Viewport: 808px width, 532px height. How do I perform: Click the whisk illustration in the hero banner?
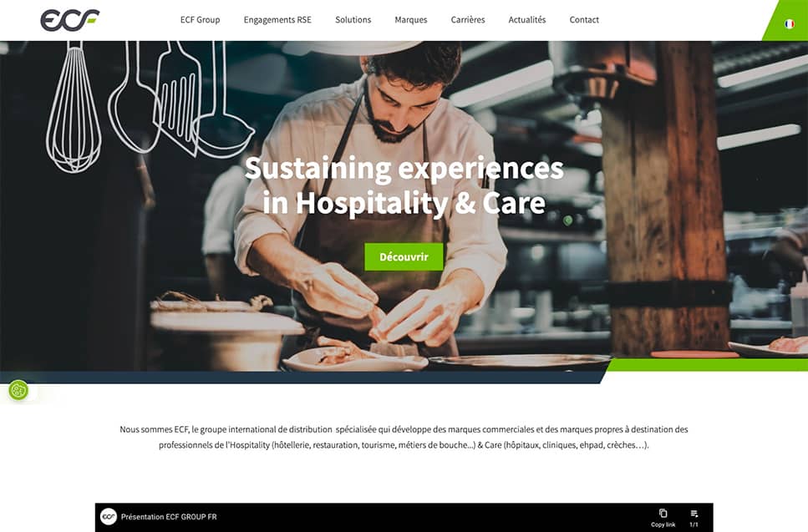tap(74, 107)
